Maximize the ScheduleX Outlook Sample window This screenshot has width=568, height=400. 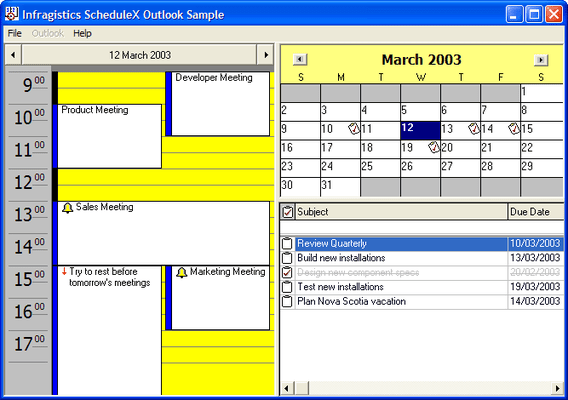pyautogui.click(x=534, y=14)
